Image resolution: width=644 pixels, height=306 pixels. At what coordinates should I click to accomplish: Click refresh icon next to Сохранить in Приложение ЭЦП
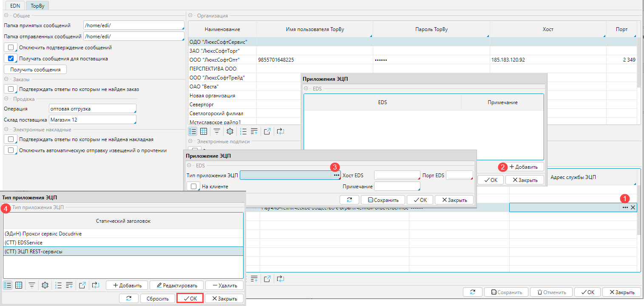click(x=349, y=200)
